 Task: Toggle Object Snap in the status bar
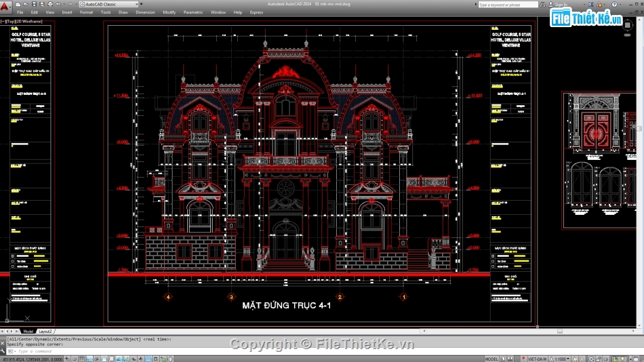point(104,359)
